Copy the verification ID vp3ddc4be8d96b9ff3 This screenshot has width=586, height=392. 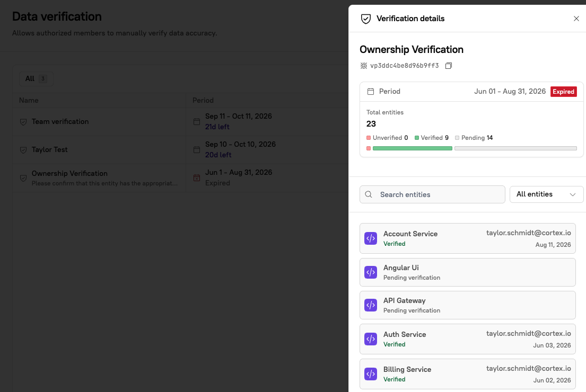449,66
